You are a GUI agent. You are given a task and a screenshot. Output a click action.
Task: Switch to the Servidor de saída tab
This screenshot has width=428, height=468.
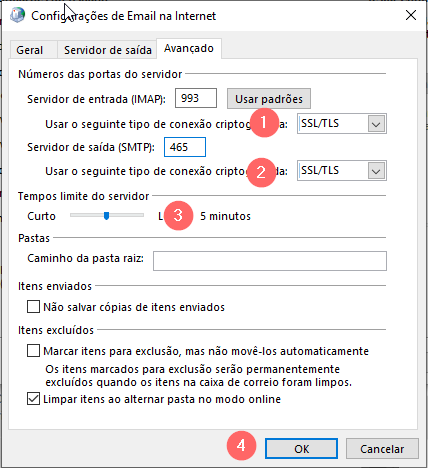coord(108,50)
